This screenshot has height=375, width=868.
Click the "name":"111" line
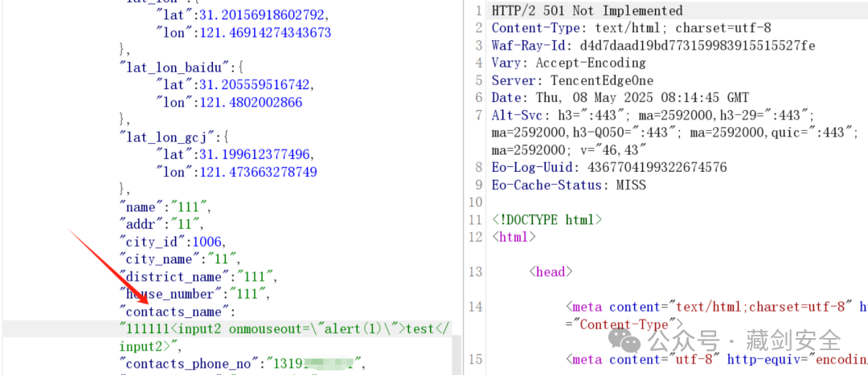tap(166, 207)
